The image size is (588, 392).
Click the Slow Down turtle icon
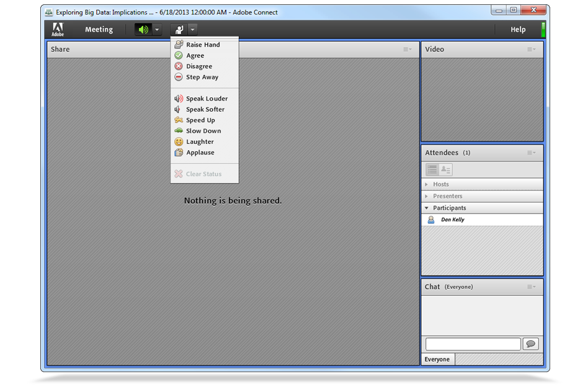[179, 130]
